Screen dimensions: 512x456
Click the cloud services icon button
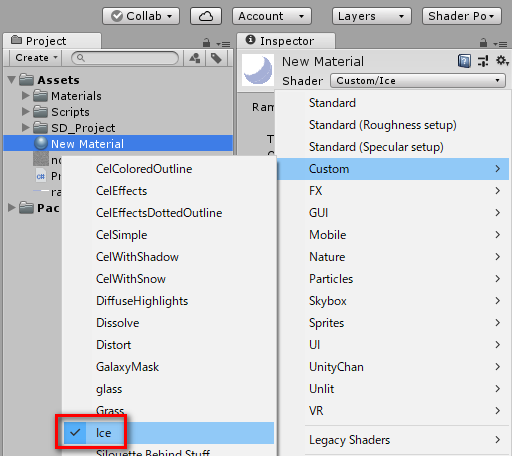pyautogui.click(x=206, y=16)
